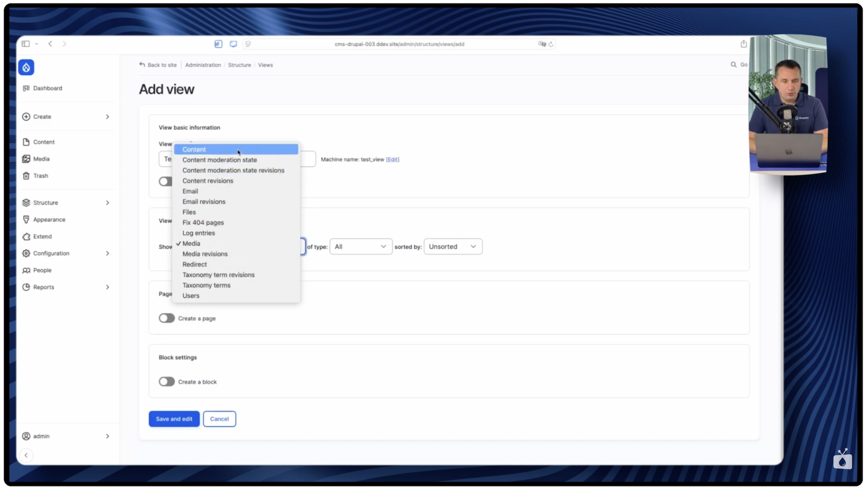Screen dimensions: 868x492
Task: Enable the Create a block toggle
Action: 166,382
